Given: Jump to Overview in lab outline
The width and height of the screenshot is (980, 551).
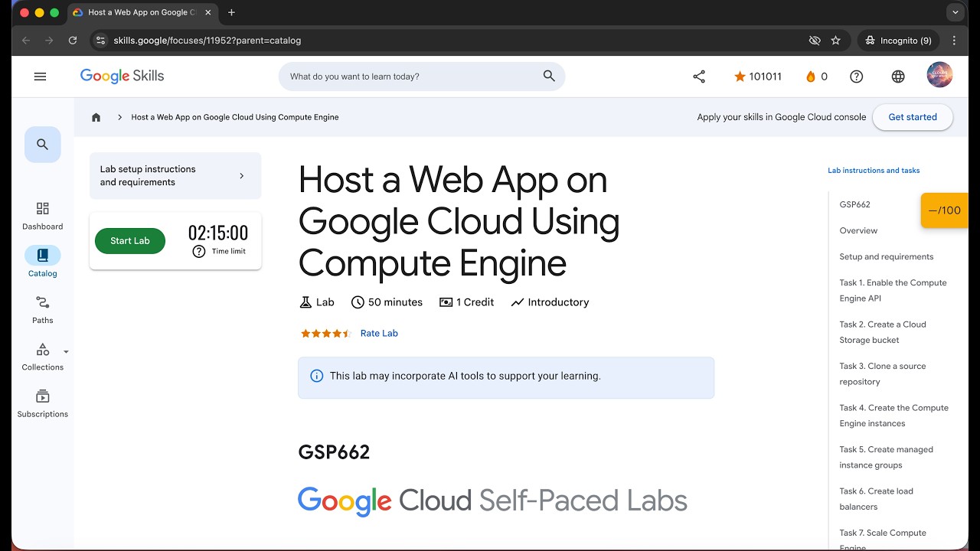Looking at the screenshot, I should tap(858, 230).
